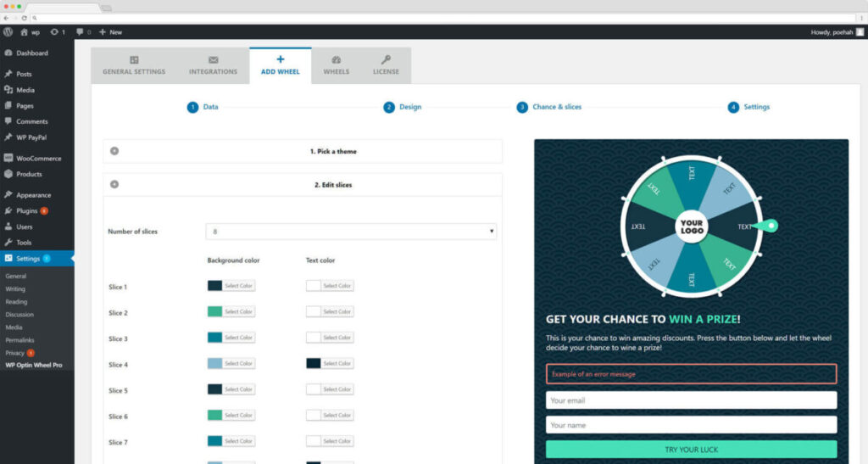Screen dimensions: 868x464
Task: Select Slice 4 text color swatch
Action: [314, 363]
